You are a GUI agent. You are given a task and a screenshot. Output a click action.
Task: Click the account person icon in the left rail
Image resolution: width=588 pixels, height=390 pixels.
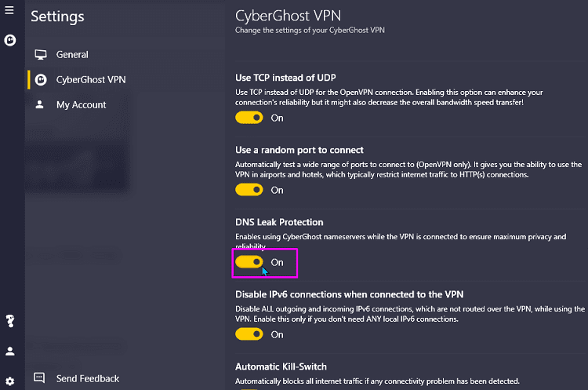10,351
